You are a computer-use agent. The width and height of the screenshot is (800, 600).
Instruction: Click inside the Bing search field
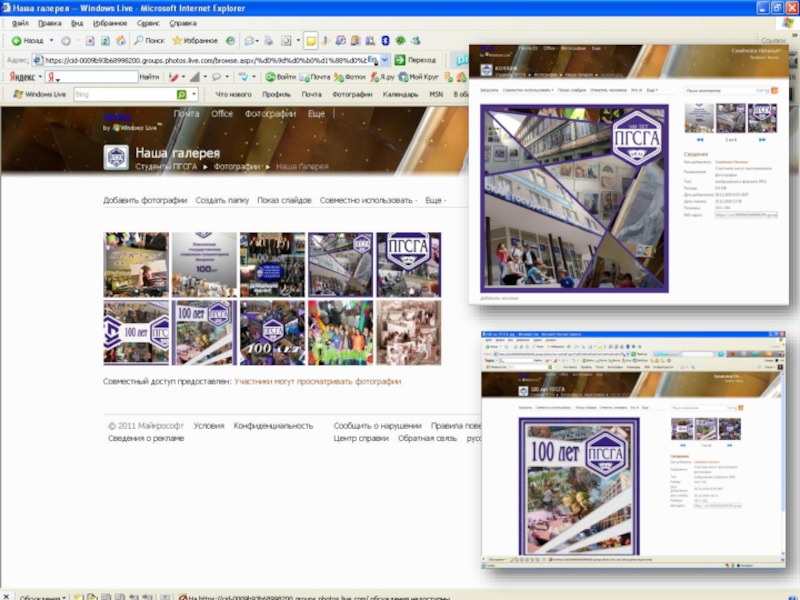125,94
